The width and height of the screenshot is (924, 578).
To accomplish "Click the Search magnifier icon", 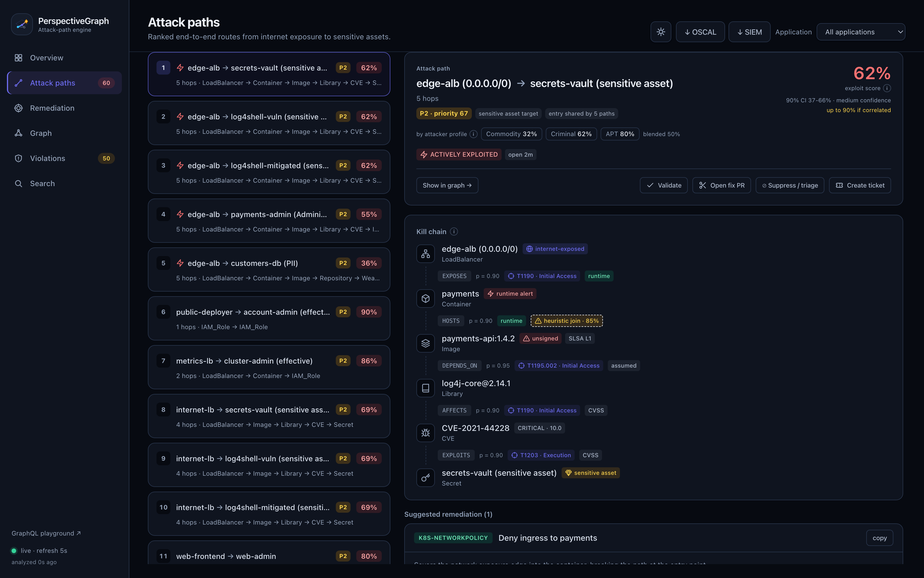I will tap(18, 184).
